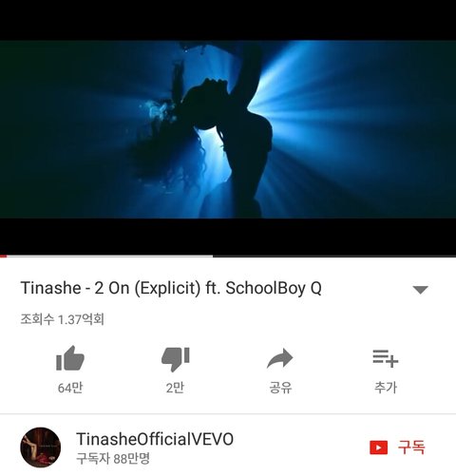Viewport: 456px width, 476px height.
Task: Tap the 조회수 1.37억회 view count
Action: pos(63,319)
